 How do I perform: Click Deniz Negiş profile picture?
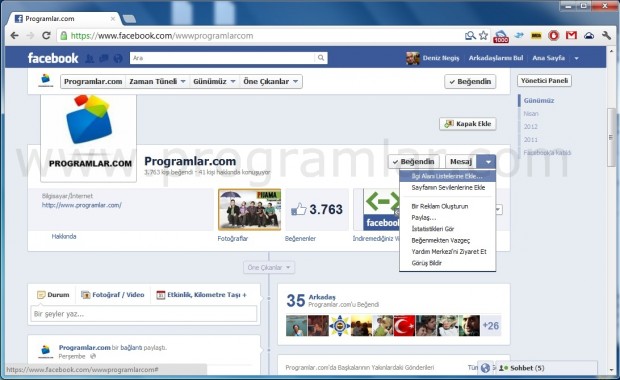412,58
